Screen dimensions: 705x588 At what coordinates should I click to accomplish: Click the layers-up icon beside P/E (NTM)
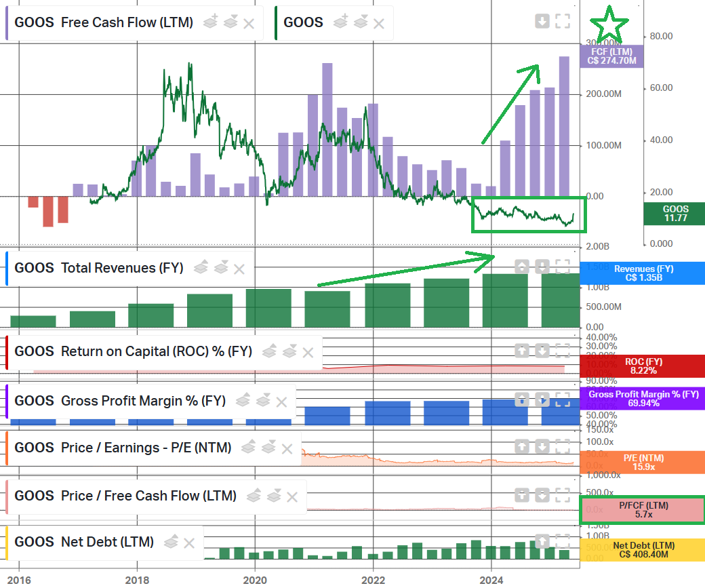coord(248,446)
